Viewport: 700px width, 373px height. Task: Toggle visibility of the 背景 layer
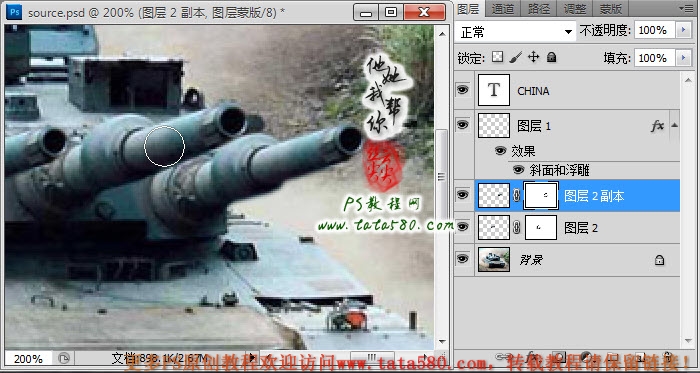(463, 259)
